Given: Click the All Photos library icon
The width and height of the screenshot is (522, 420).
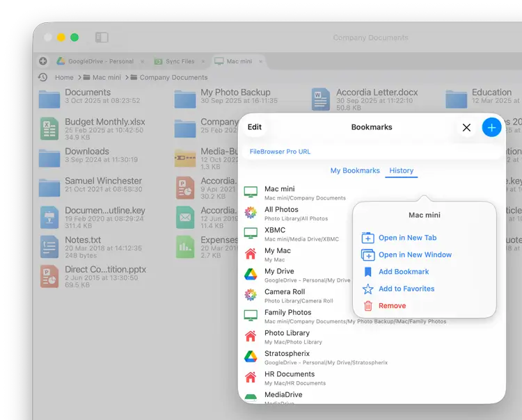Looking at the screenshot, I should (x=251, y=213).
